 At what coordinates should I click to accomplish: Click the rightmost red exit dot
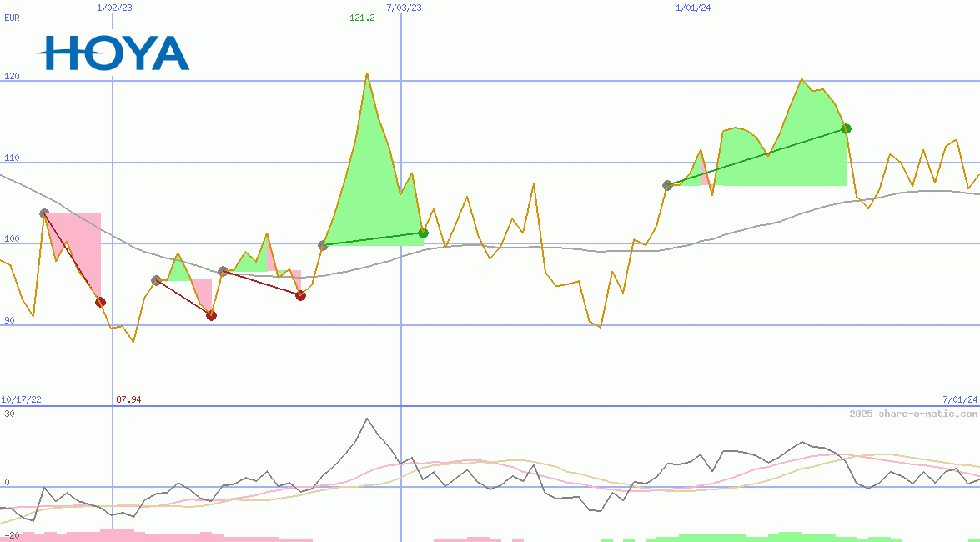click(300, 295)
